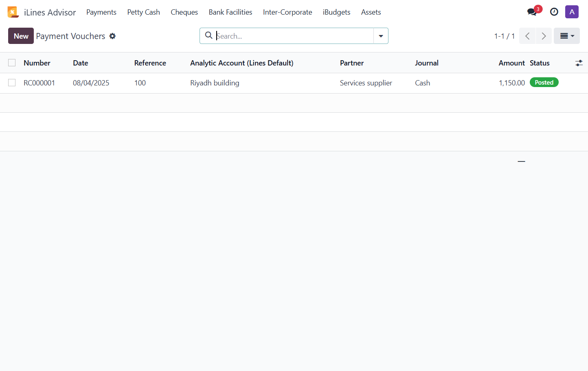Open the Bank Facilities menu

230,12
